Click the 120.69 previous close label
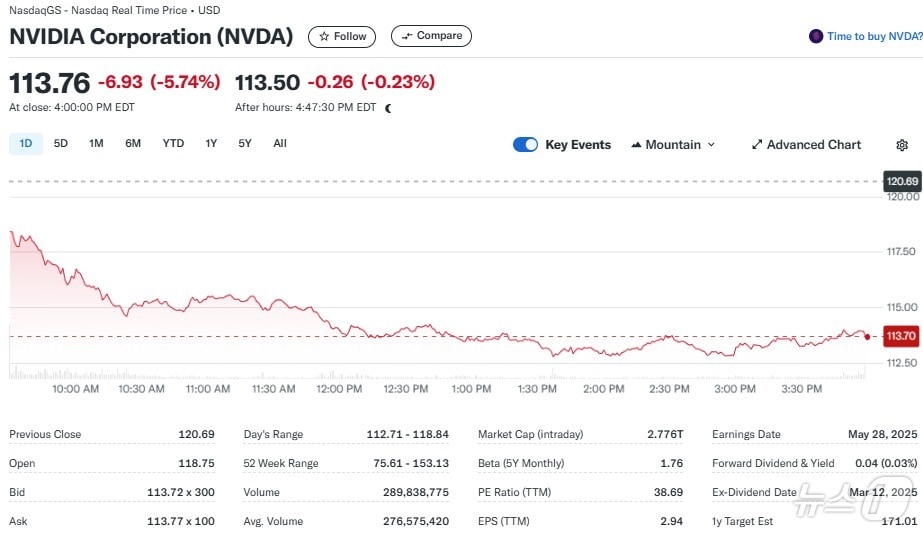 901,181
